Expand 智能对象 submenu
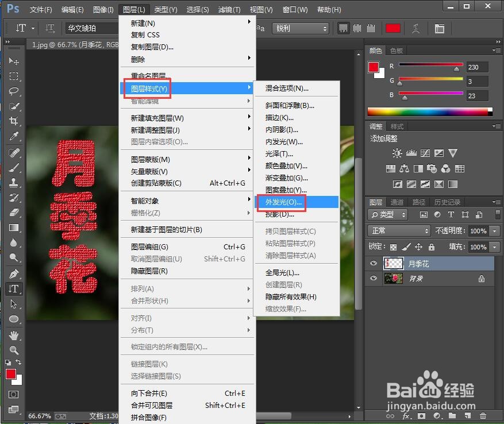 (x=188, y=201)
